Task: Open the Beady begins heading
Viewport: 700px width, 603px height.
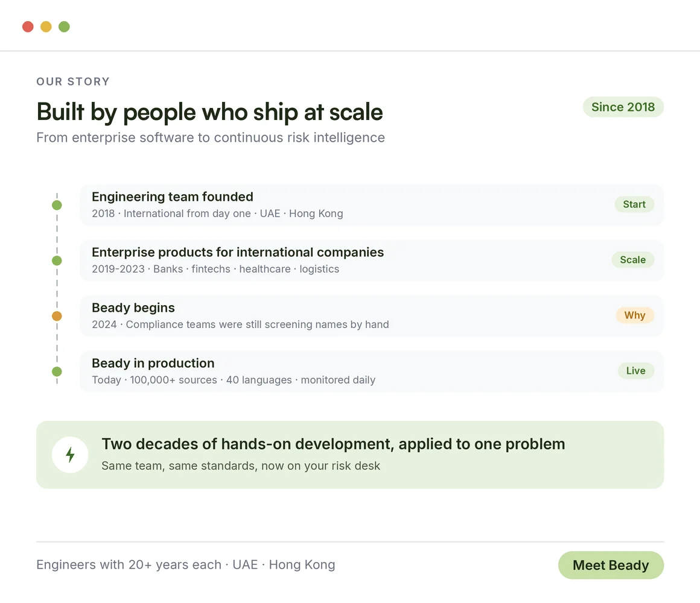Action: pyautogui.click(x=133, y=308)
